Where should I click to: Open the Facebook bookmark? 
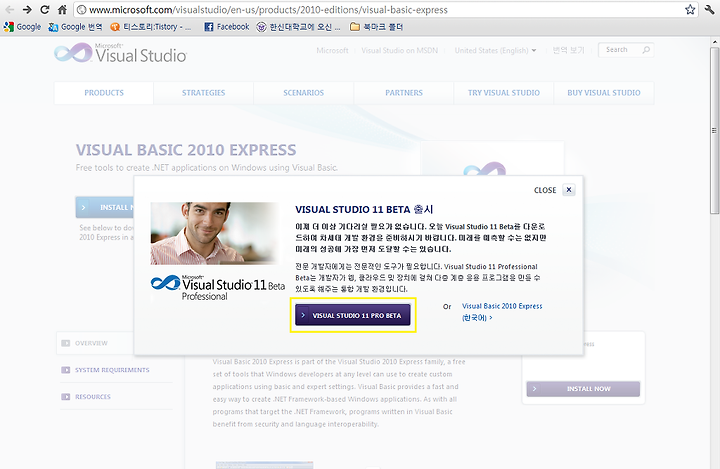[x=227, y=27]
